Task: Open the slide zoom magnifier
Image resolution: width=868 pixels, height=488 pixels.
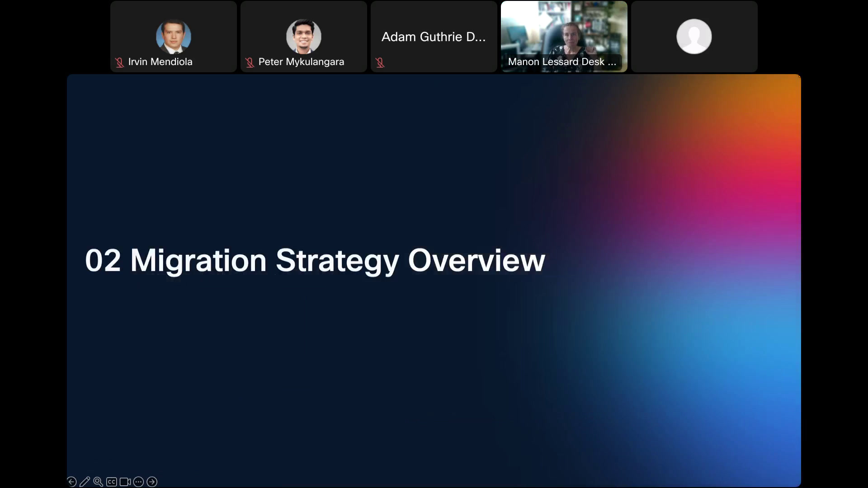Action: 98,482
